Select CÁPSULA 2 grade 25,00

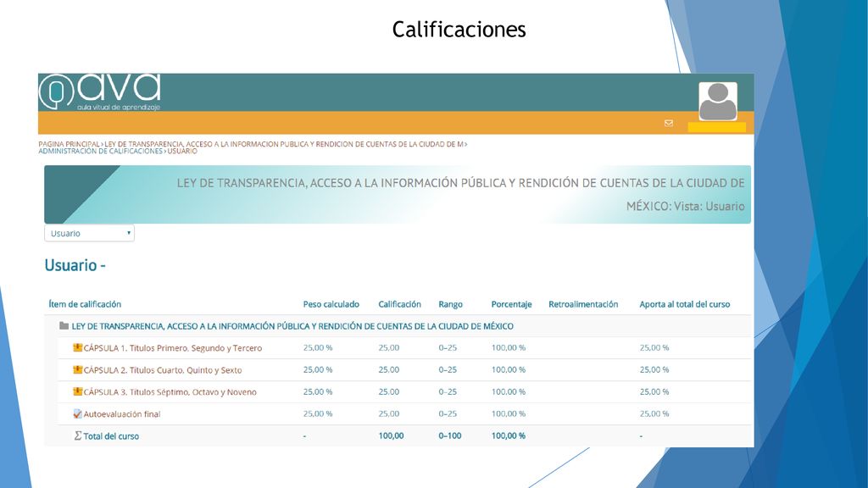pos(389,369)
